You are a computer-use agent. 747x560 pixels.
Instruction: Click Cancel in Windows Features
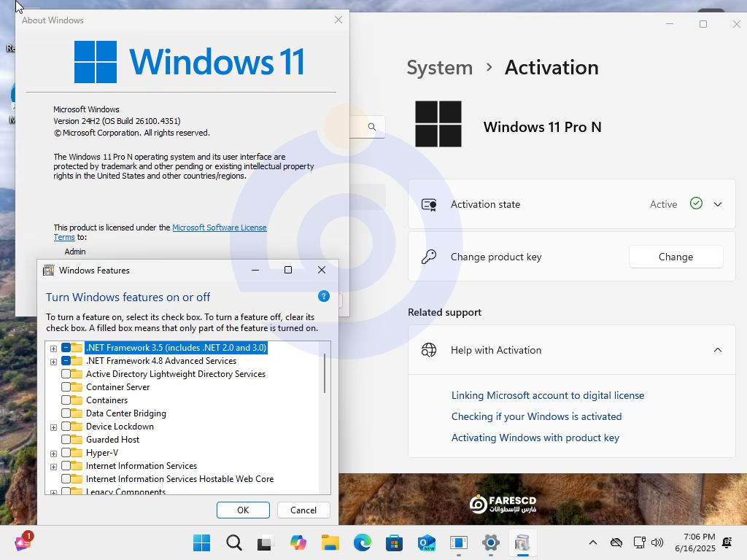pyautogui.click(x=303, y=510)
